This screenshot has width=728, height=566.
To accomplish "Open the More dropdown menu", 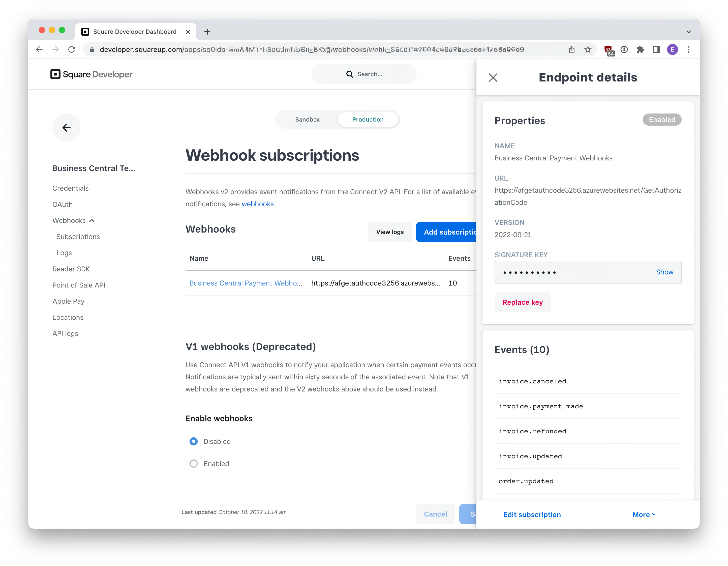I will [x=643, y=515].
